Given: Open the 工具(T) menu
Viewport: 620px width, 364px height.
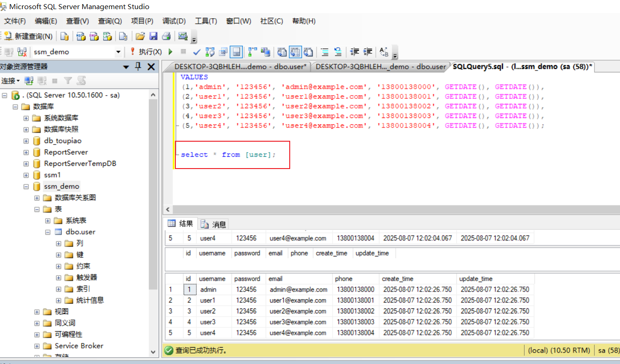Looking at the screenshot, I should (205, 21).
